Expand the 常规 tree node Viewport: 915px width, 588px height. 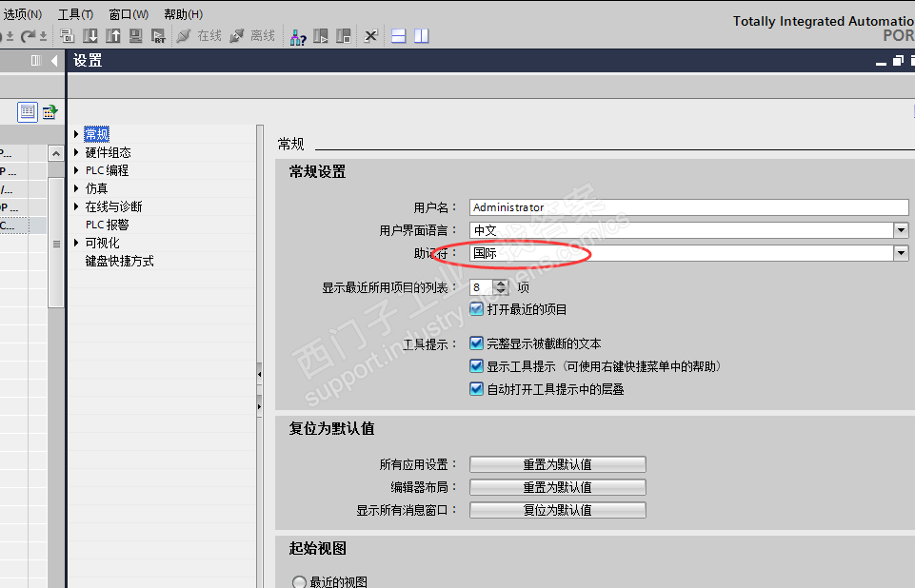pos(76,134)
